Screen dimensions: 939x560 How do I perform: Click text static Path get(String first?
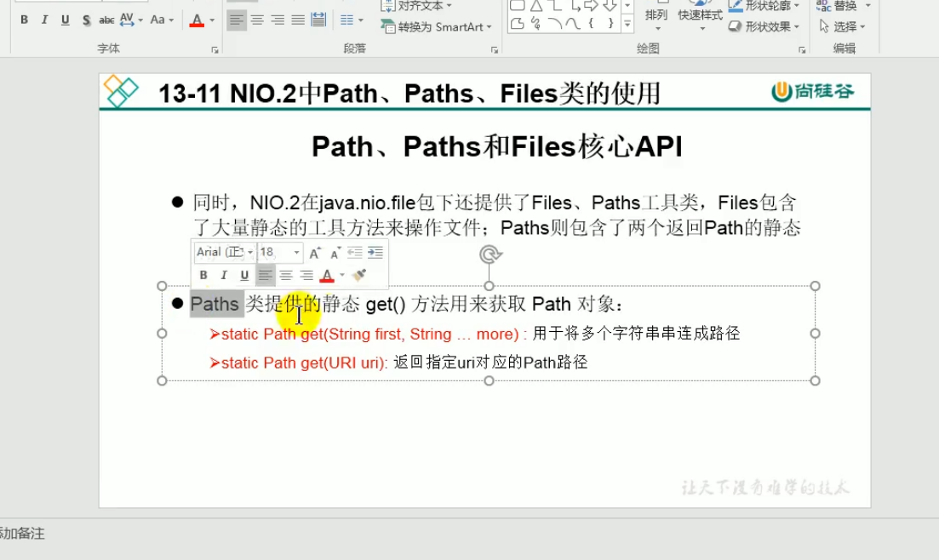point(311,334)
